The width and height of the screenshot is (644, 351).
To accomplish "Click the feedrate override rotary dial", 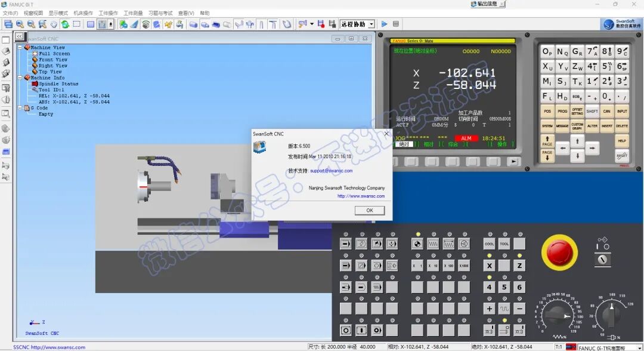I will coord(556,316).
